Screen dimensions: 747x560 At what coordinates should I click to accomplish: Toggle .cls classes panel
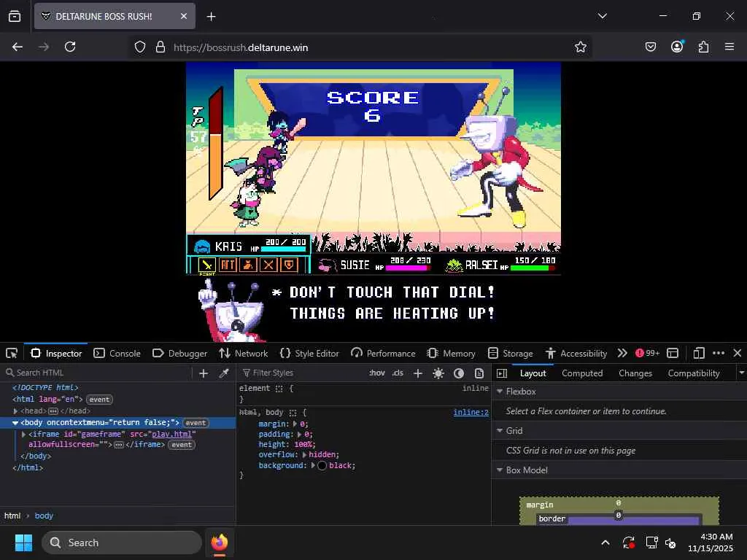[398, 373]
